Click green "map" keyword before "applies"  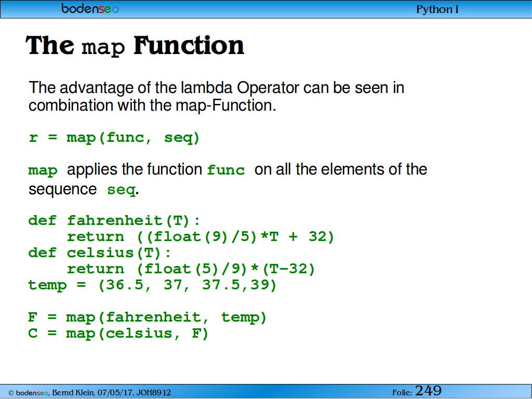point(43,170)
